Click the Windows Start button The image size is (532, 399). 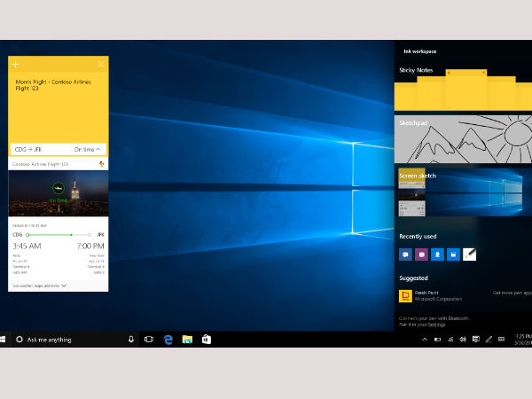click(x=5, y=339)
